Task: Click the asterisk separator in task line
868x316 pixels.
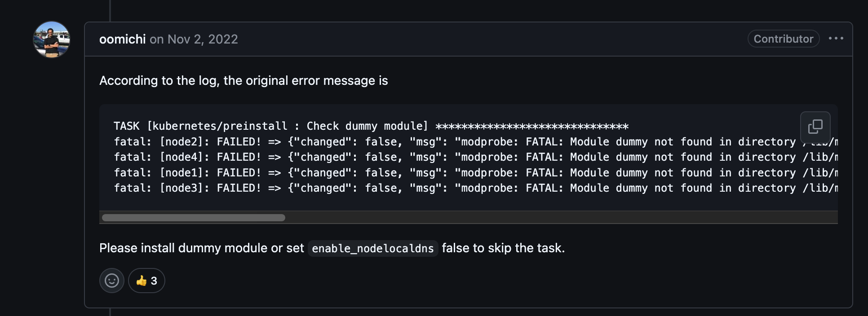Action: tap(532, 127)
